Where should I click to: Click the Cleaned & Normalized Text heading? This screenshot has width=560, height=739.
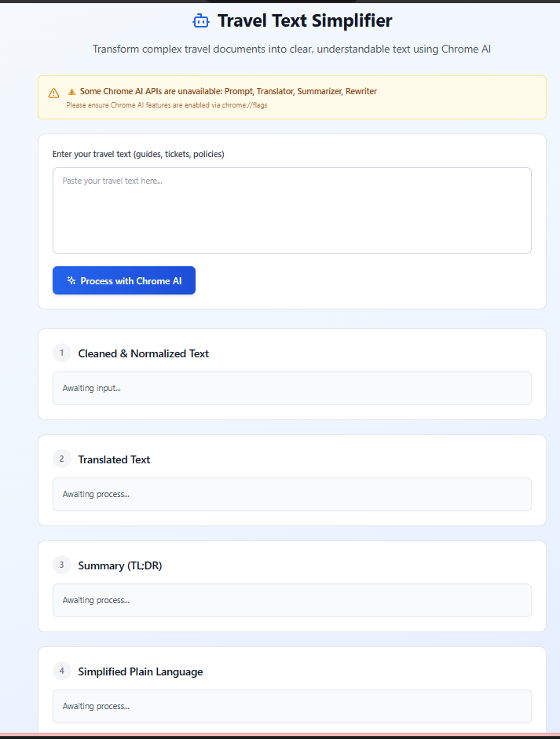(143, 353)
